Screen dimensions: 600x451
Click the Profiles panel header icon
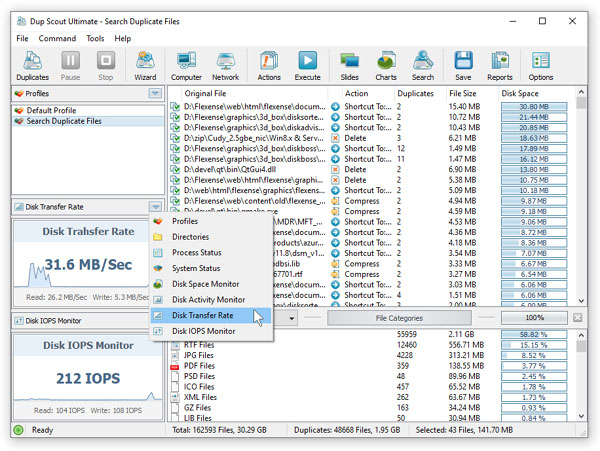19,93
